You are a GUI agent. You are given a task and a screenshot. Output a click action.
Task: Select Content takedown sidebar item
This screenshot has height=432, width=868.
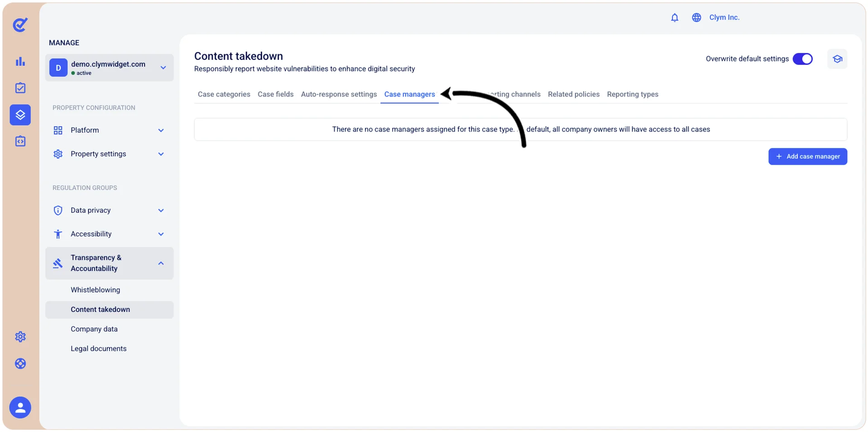click(109, 309)
